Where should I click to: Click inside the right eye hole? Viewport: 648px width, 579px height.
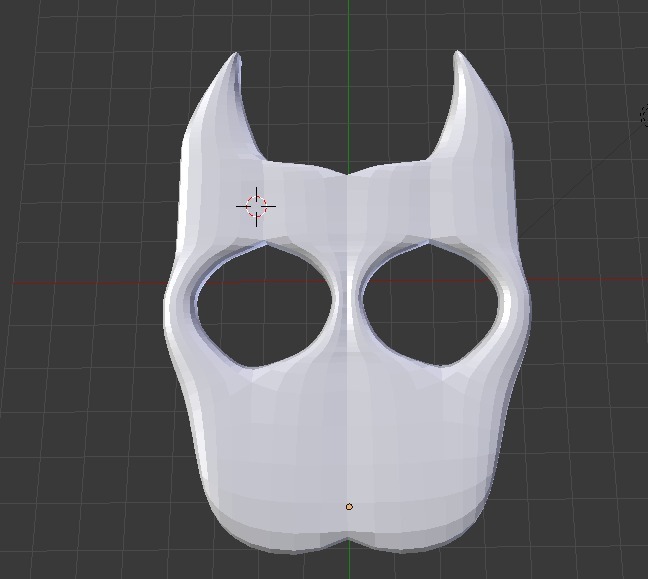(x=430, y=305)
